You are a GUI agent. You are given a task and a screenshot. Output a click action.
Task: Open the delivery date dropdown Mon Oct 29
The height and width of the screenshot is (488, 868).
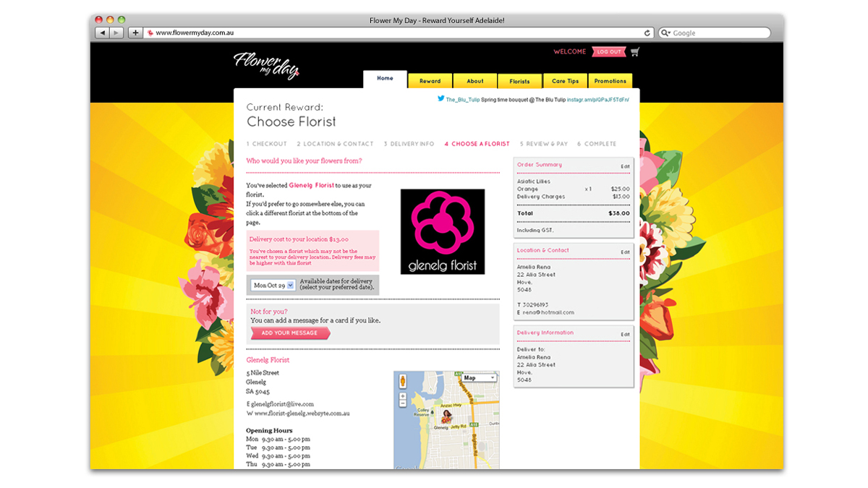(x=273, y=285)
